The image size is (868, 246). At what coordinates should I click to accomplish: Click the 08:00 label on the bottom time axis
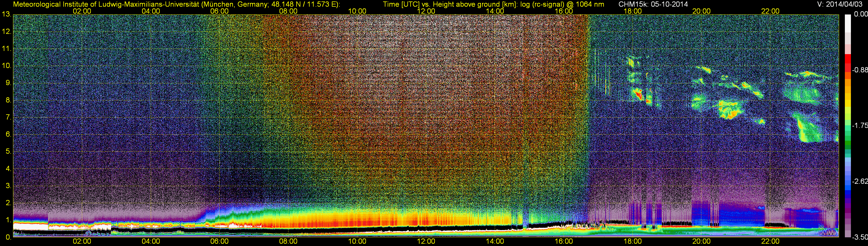click(x=288, y=241)
